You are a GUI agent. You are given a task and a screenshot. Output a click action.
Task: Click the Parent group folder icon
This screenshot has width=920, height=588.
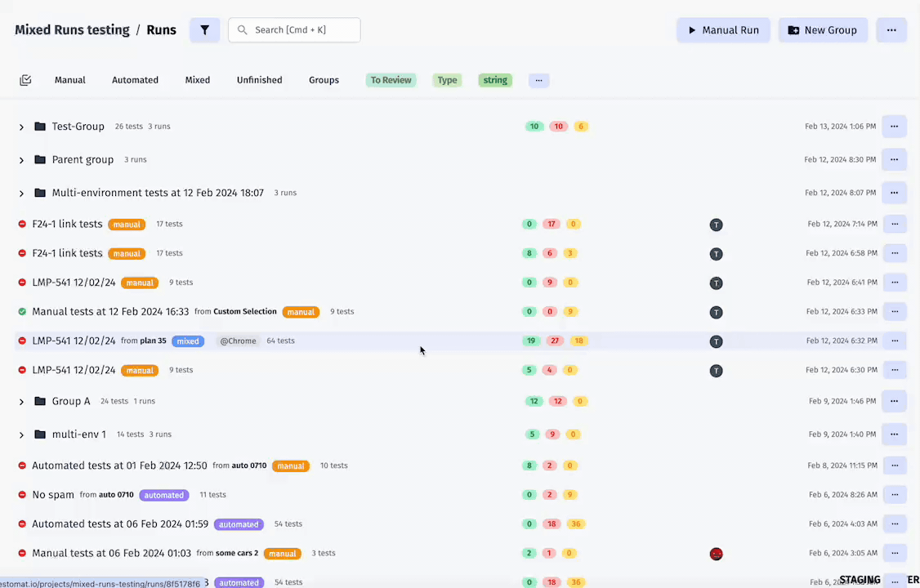(x=40, y=159)
